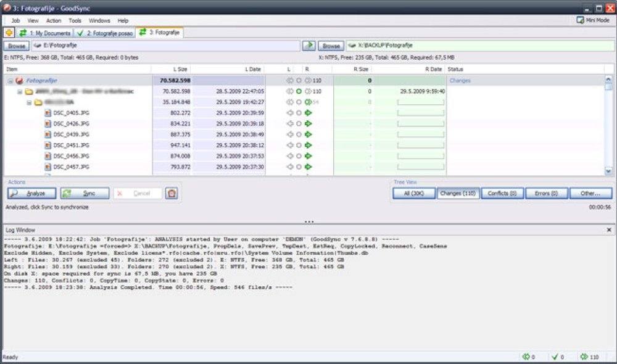Click the green right arrow for DSC_0457.JPG
Screen dimensions: 617x364
(308, 167)
